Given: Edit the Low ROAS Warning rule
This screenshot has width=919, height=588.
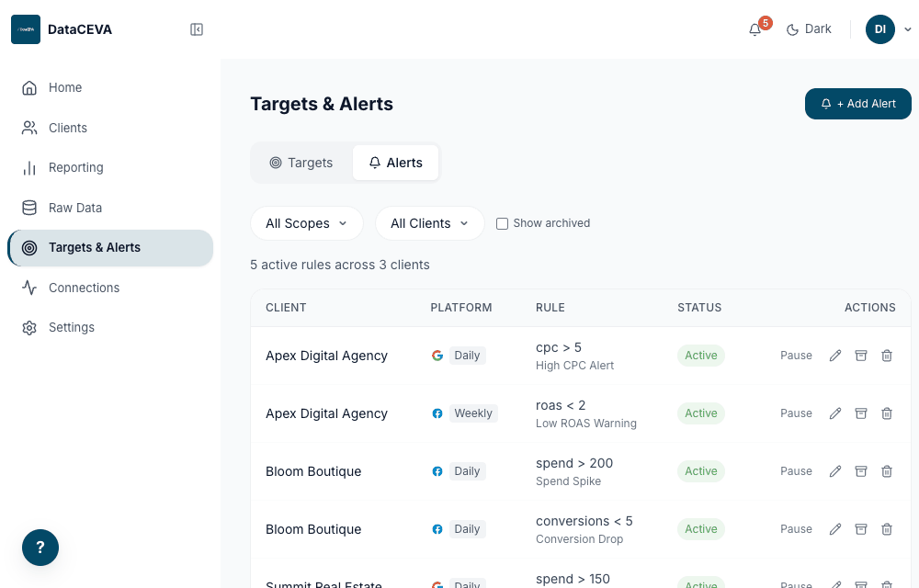Looking at the screenshot, I should (x=835, y=413).
